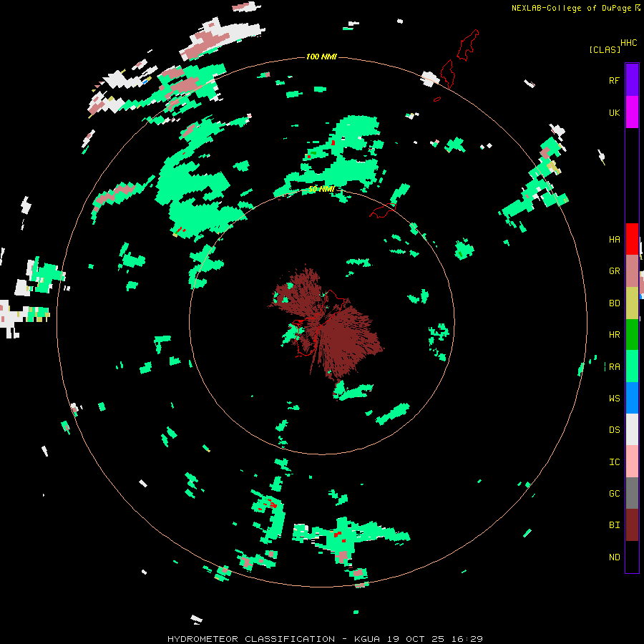Image resolution: width=644 pixels, height=644 pixels.
Task: Click the ND black legend swatch
Action: click(x=632, y=557)
